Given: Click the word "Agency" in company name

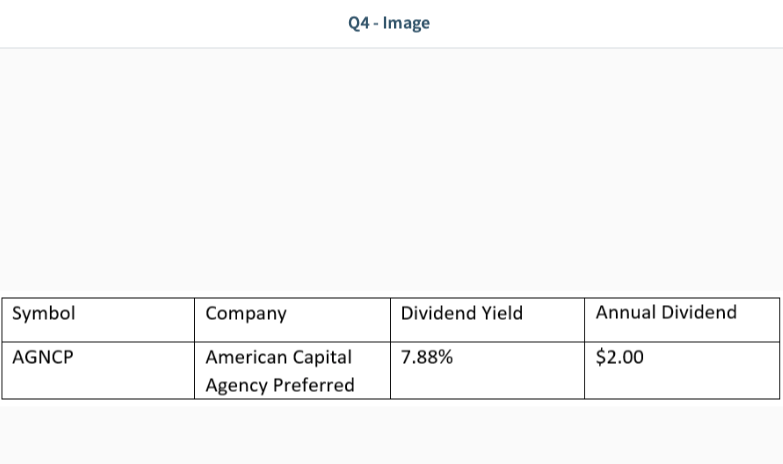Looking at the screenshot, I should pyautogui.click(x=235, y=385).
